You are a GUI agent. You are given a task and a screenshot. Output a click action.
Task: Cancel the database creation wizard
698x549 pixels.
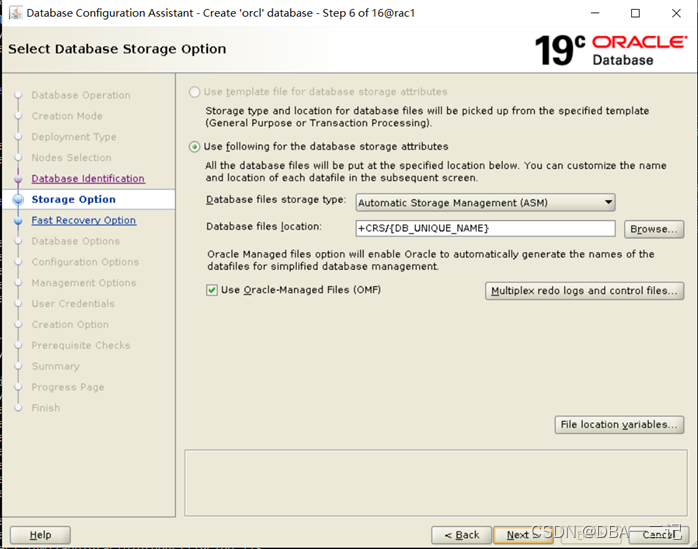tap(659, 535)
